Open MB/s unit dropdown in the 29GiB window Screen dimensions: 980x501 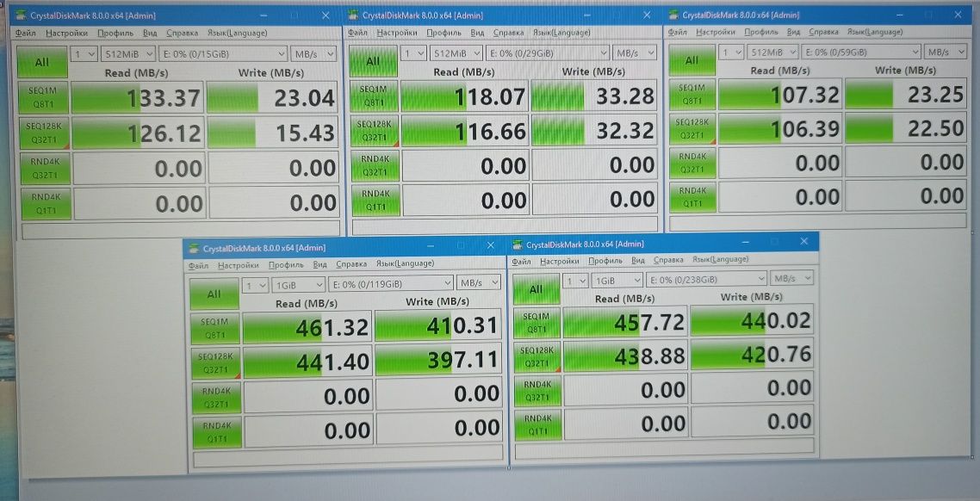(635, 53)
